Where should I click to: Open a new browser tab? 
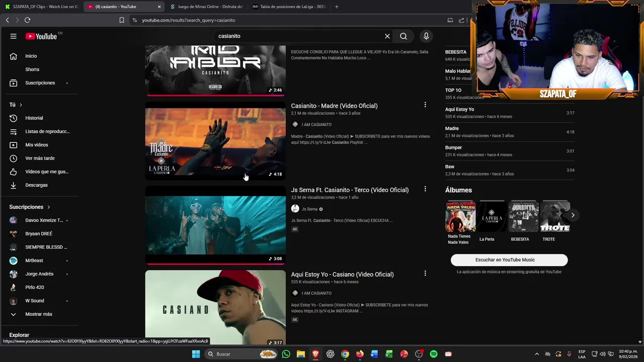(337, 7)
